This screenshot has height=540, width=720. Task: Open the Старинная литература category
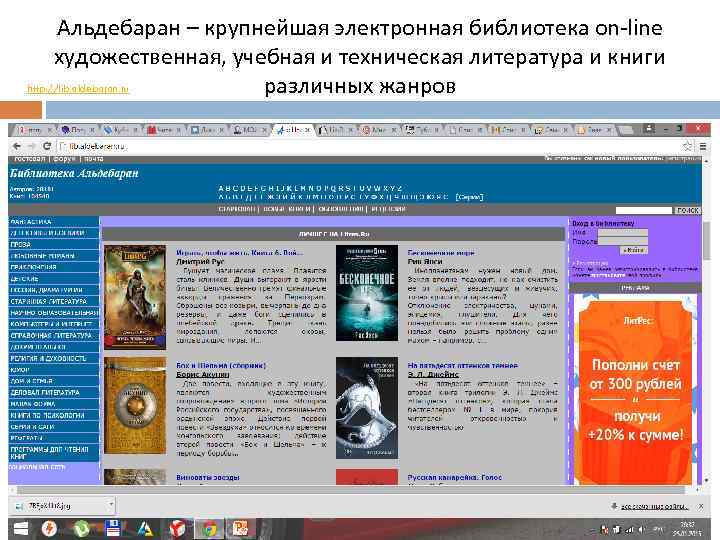coord(53,301)
